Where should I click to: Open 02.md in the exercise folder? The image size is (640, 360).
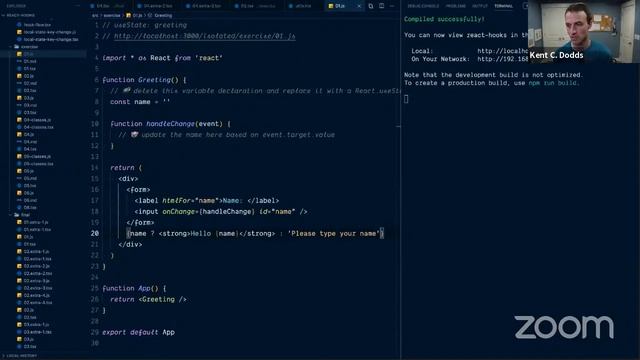(x=30, y=83)
